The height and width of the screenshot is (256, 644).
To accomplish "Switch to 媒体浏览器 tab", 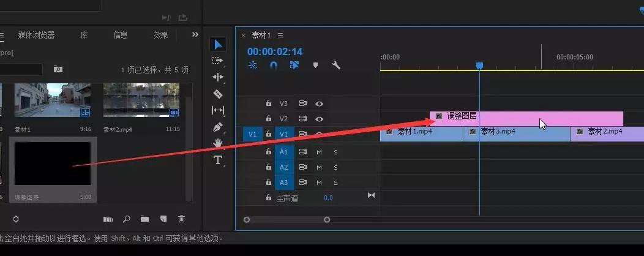I will point(37,35).
